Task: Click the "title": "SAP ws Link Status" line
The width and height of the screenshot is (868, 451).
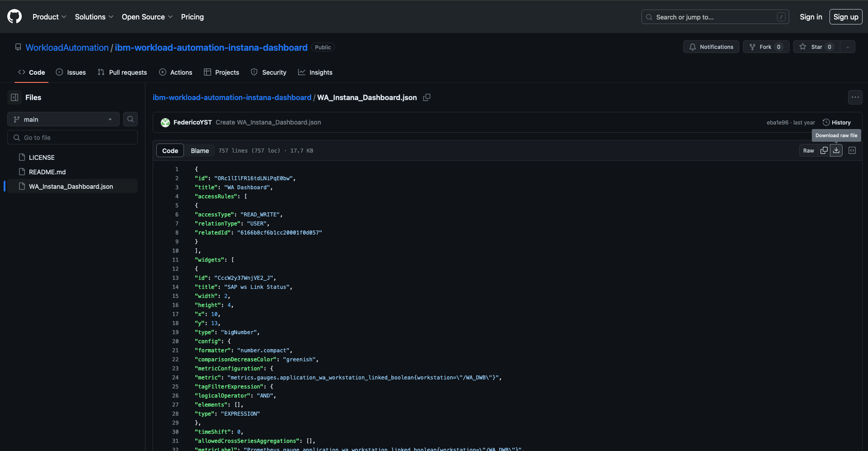Action: [244, 287]
